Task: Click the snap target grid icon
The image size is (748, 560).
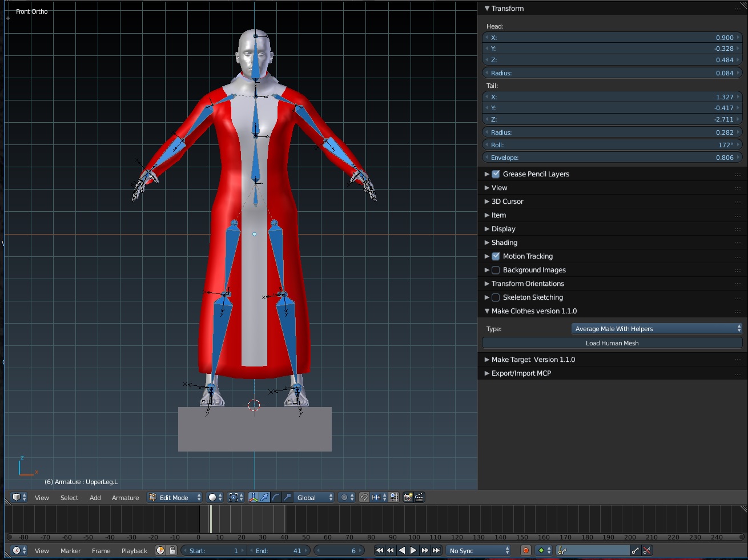Action: pyautogui.click(x=394, y=497)
